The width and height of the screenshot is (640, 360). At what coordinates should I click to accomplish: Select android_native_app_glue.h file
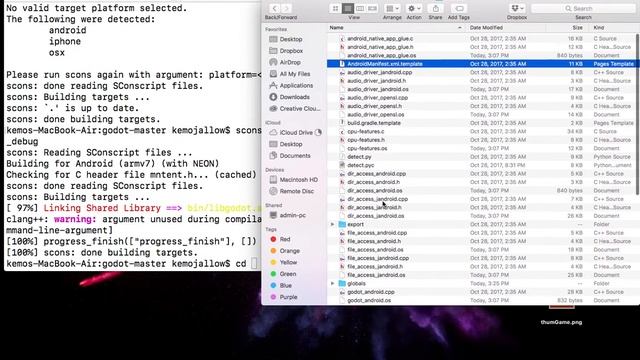tap(481, 47)
